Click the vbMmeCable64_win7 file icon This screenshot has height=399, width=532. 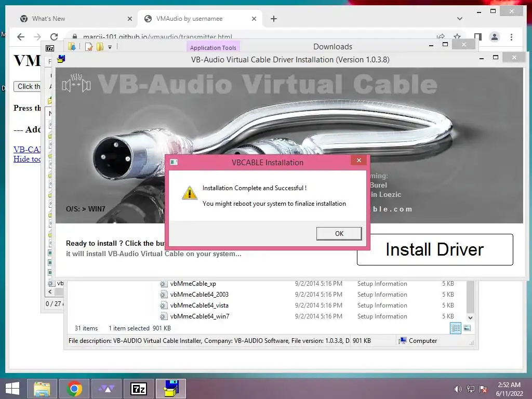pos(164,316)
